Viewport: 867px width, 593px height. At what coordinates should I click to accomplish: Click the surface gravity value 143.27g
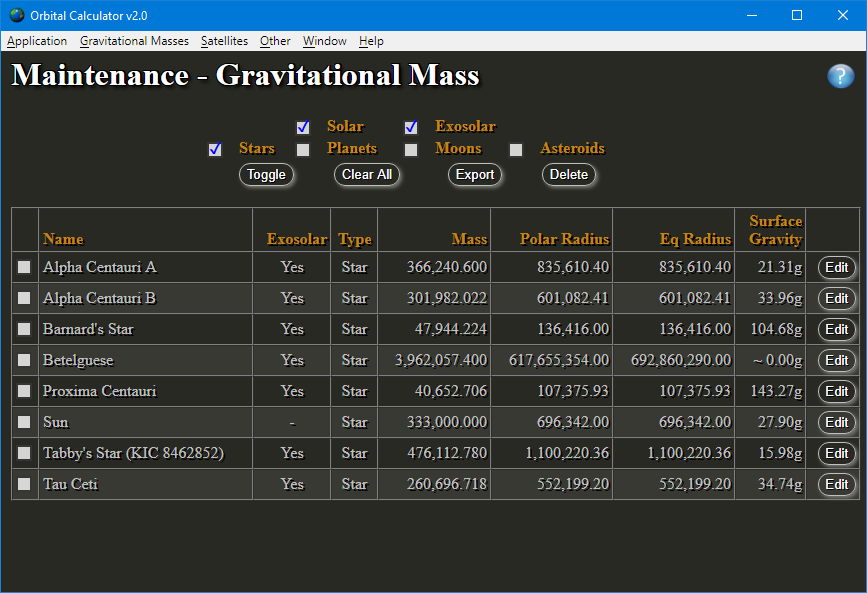pyautogui.click(x=776, y=392)
